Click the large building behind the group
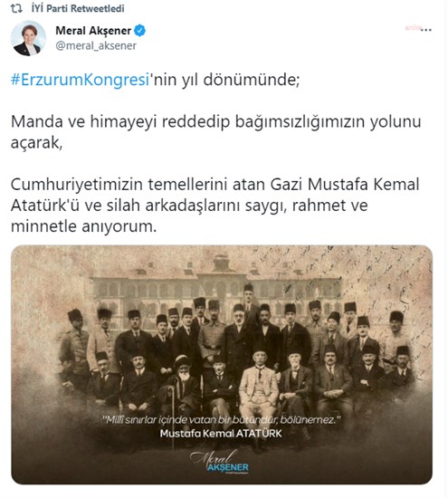The image size is (448, 498). click(216, 284)
